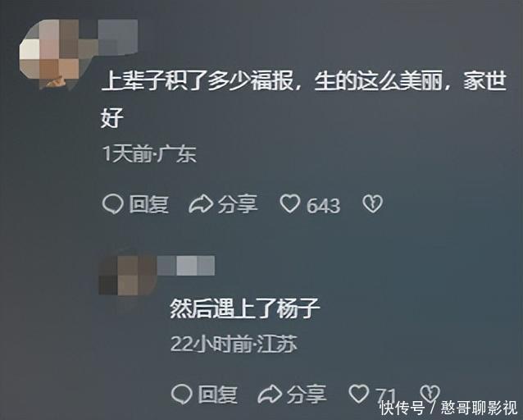Image resolution: width=523 pixels, height=420 pixels.
Task: Tap share arrow icon on first comment
Action: 201,204
